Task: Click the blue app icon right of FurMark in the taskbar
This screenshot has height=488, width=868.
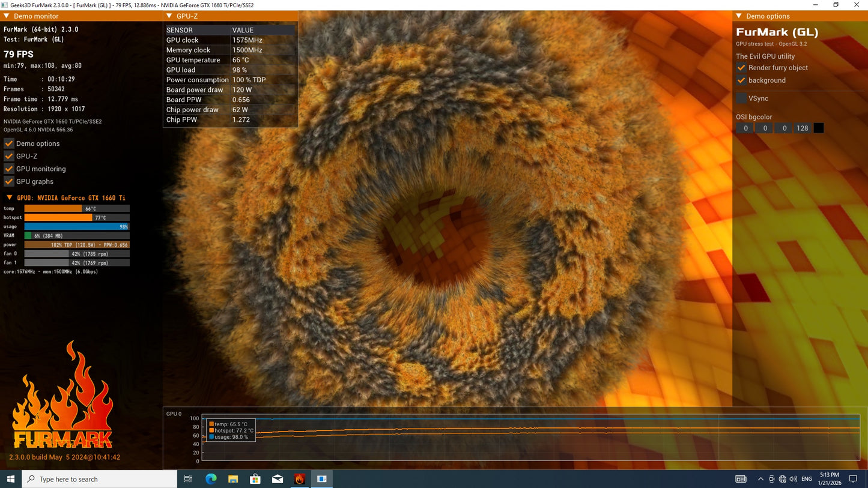Action: click(x=322, y=479)
